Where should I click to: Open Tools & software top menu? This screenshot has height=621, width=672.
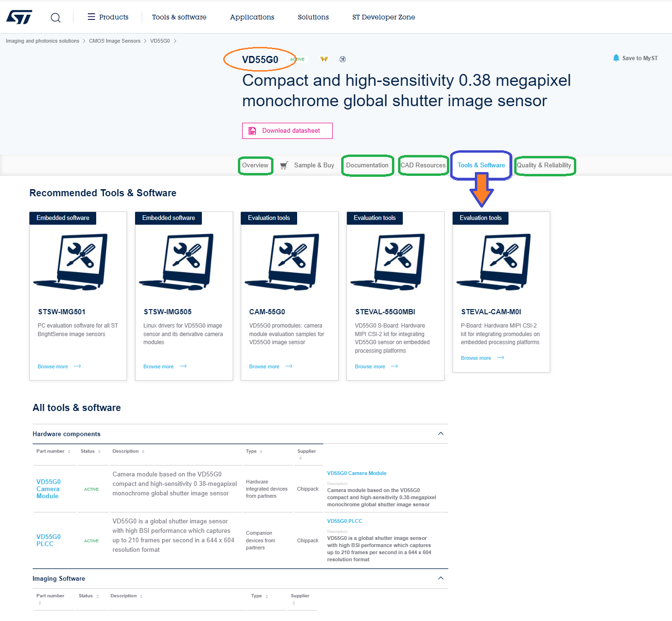tap(179, 17)
